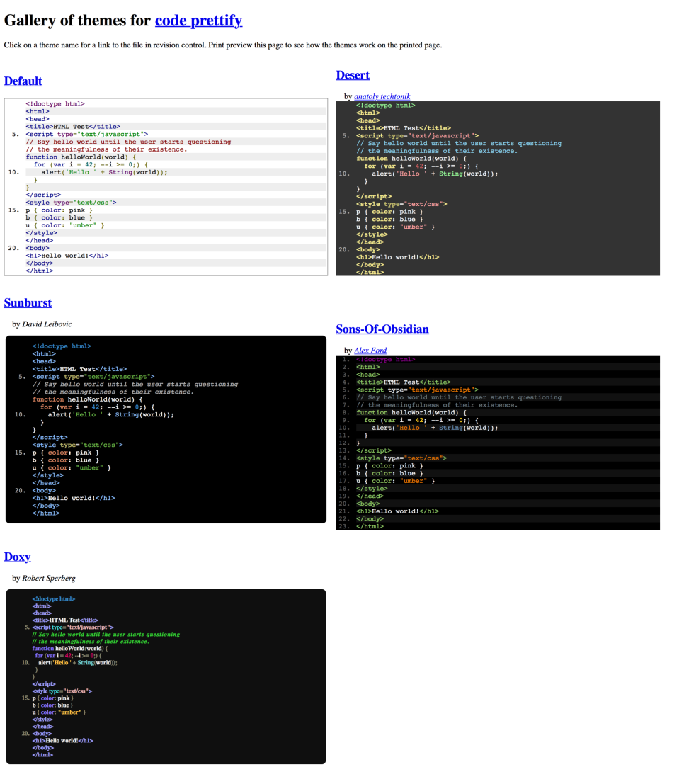
Task: Click line number 1 in Sons-Of-Obsidian sample
Action: pyautogui.click(x=346, y=360)
